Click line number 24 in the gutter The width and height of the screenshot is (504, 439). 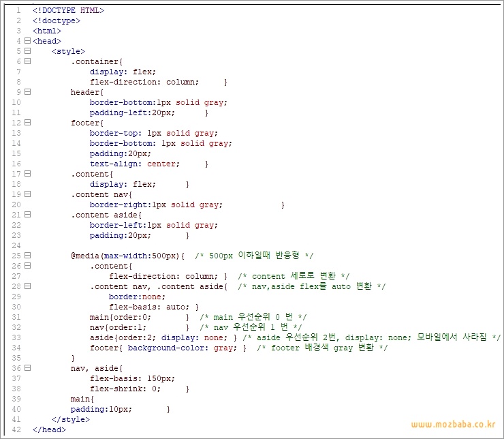coord(16,245)
